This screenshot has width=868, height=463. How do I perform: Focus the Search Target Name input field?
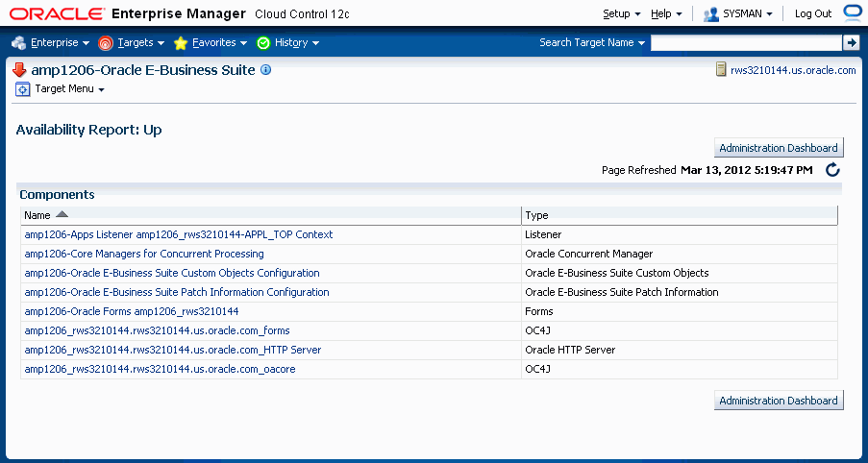(746, 42)
